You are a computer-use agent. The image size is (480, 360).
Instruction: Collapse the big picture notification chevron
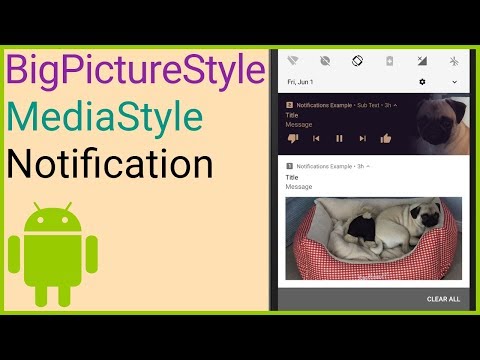click(x=368, y=166)
